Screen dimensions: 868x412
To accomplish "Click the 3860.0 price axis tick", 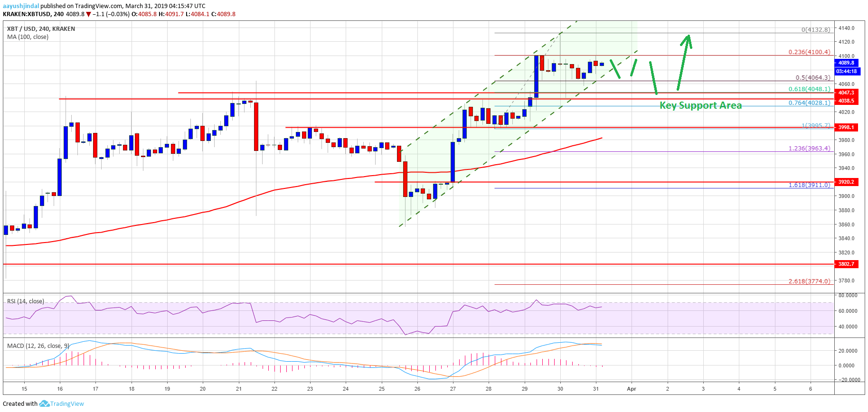I will click(846, 225).
